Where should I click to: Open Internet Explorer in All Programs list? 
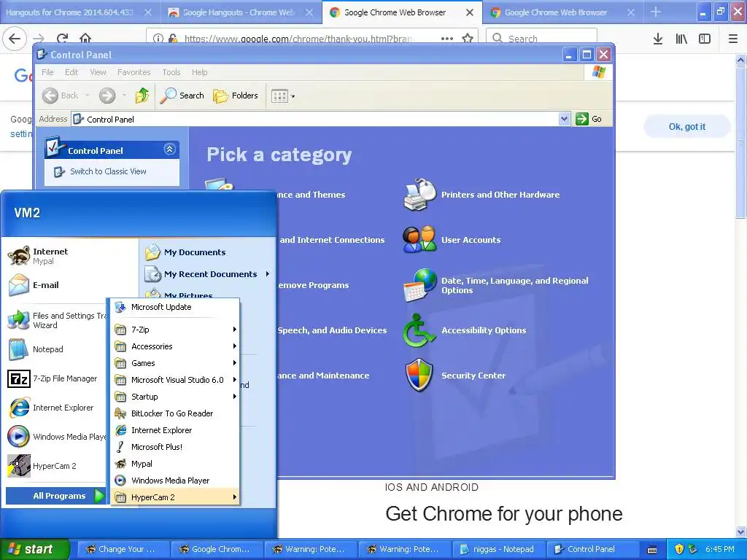click(x=175, y=430)
